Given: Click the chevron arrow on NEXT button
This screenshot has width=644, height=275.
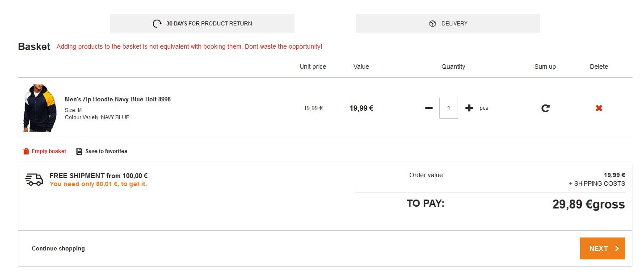Looking at the screenshot, I should pyautogui.click(x=617, y=249).
